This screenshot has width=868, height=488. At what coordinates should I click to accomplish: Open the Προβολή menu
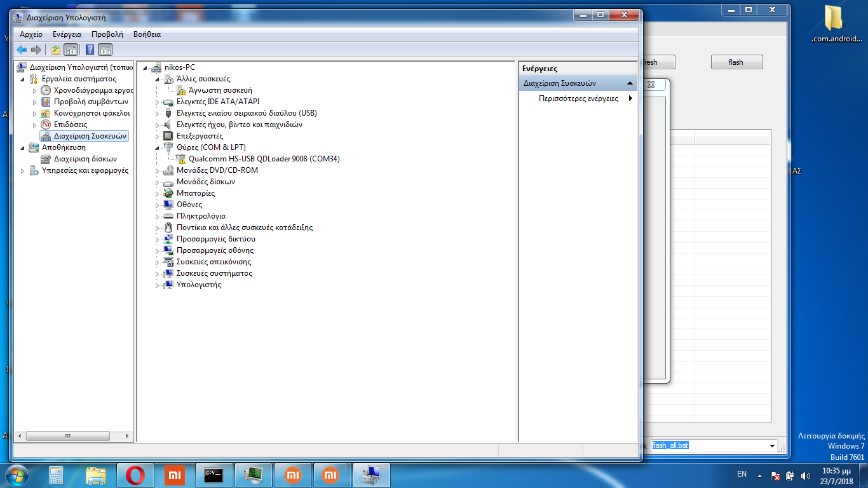107,34
